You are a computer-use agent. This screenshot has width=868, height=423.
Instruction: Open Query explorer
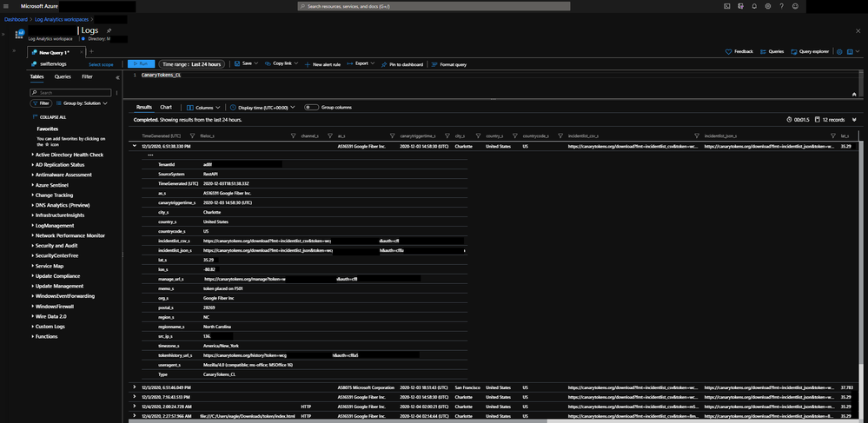click(x=810, y=51)
